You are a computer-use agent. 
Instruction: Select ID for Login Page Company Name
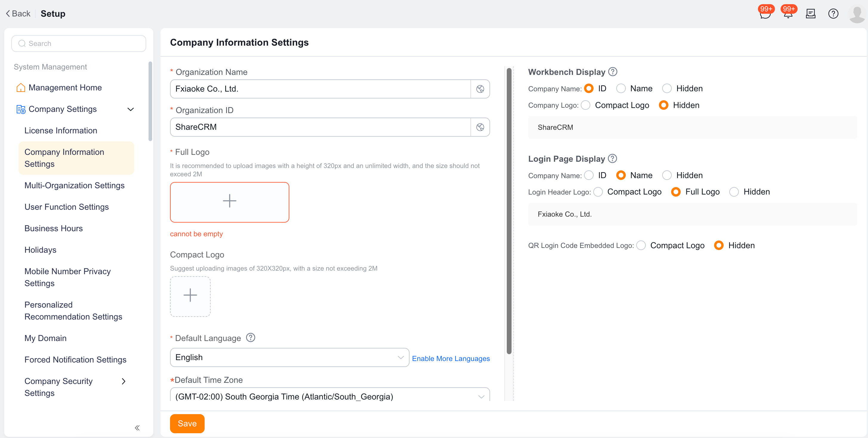pos(589,175)
